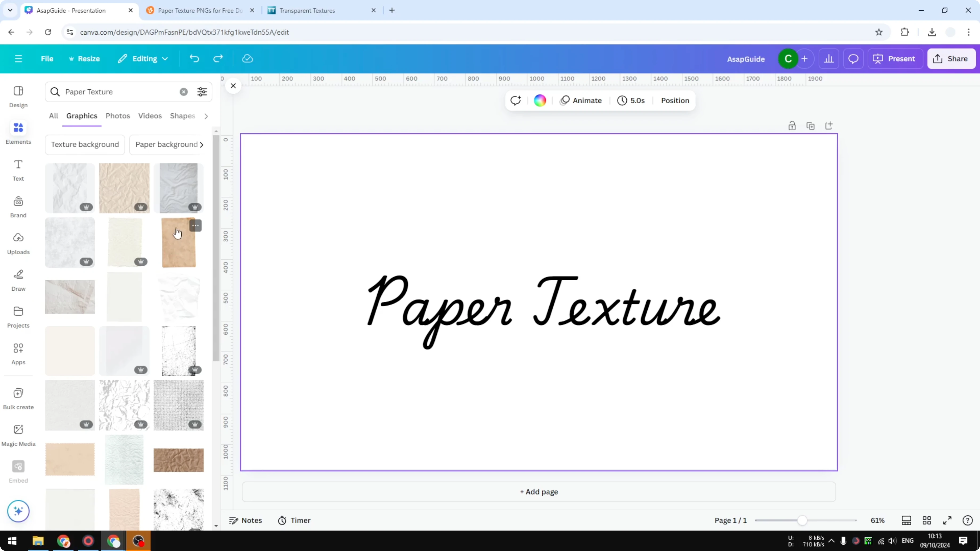The width and height of the screenshot is (980, 551).
Task: Open search filter settings
Action: tap(202, 92)
